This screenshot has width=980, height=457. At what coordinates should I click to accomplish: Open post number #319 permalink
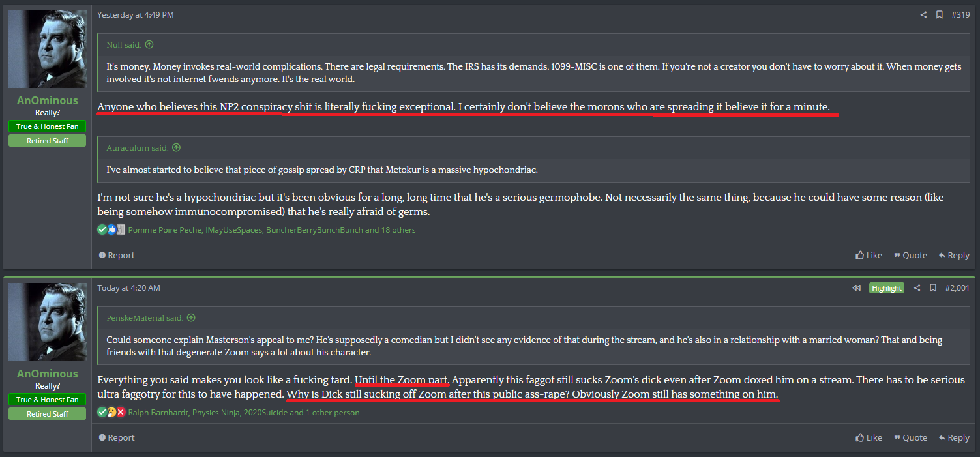[960, 15]
